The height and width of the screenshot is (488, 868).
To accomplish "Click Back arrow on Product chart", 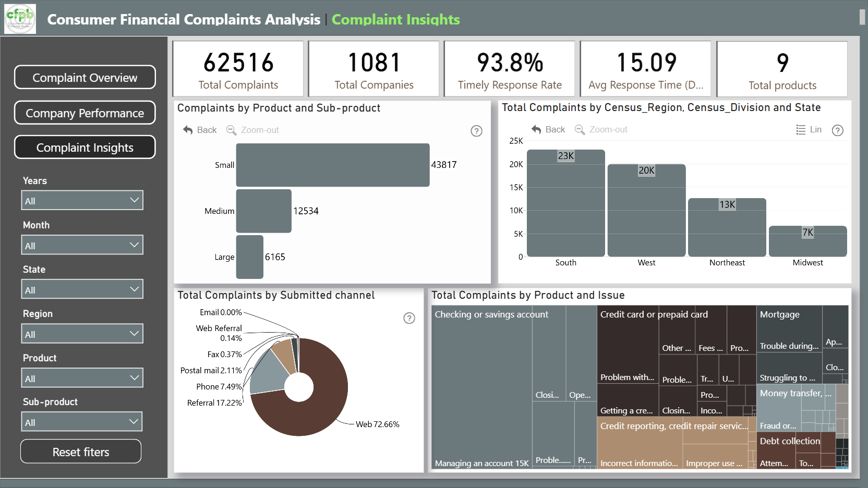I will tap(188, 130).
